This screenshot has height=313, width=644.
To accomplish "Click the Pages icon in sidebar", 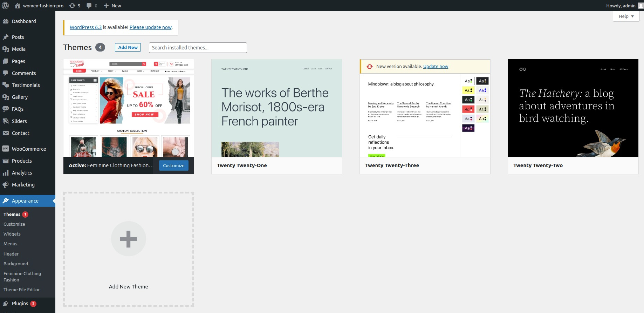I will click(6, 61).
